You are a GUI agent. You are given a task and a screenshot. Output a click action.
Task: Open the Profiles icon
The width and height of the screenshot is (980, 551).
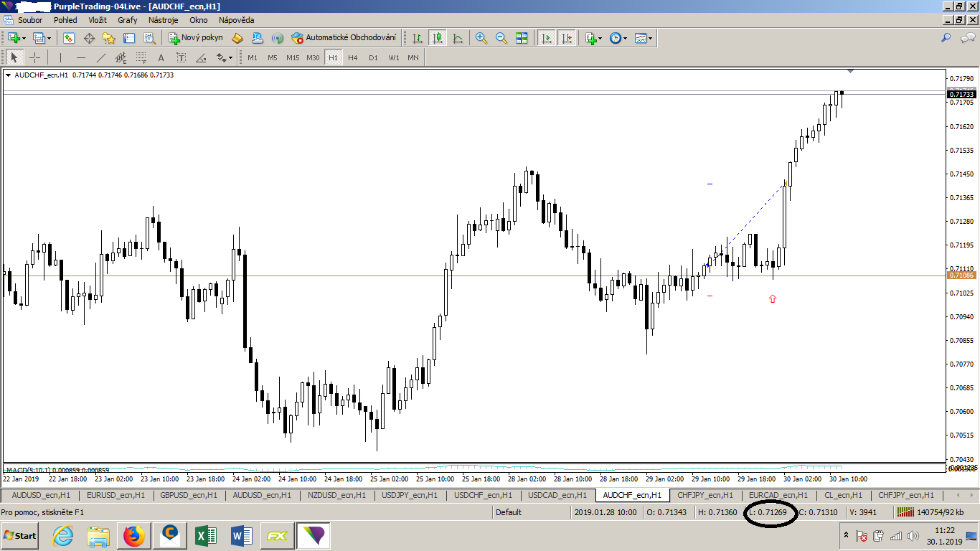(x=39, y=38)
